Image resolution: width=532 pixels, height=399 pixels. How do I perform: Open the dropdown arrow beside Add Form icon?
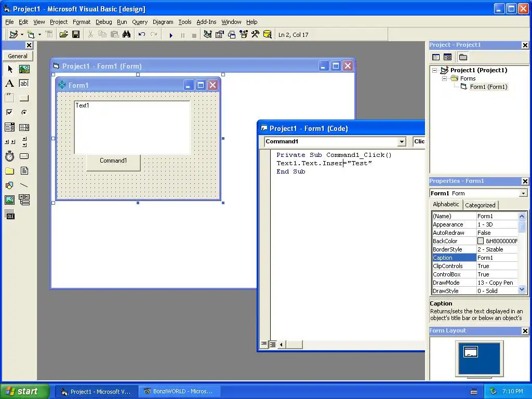39,35
